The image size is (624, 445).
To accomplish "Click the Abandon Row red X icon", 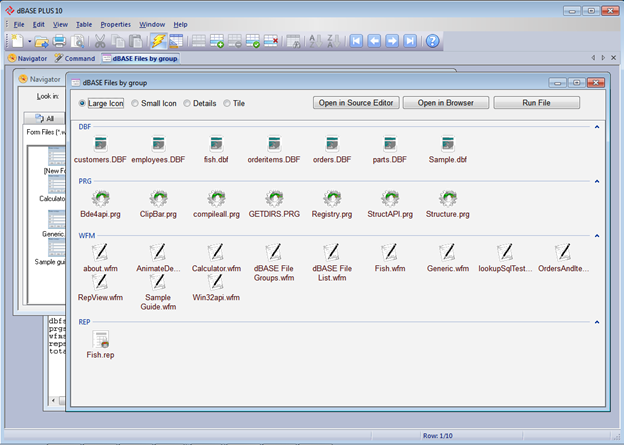I will click(271, 41).
